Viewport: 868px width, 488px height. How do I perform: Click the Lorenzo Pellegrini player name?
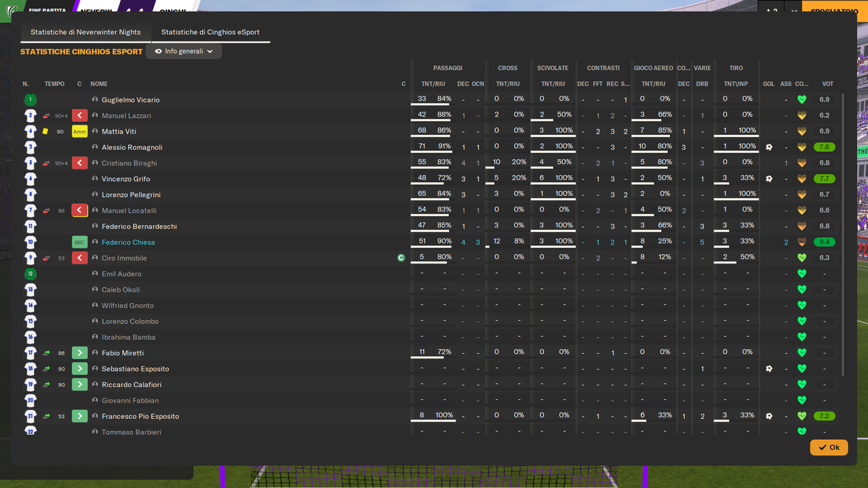[x=131, y=195]
